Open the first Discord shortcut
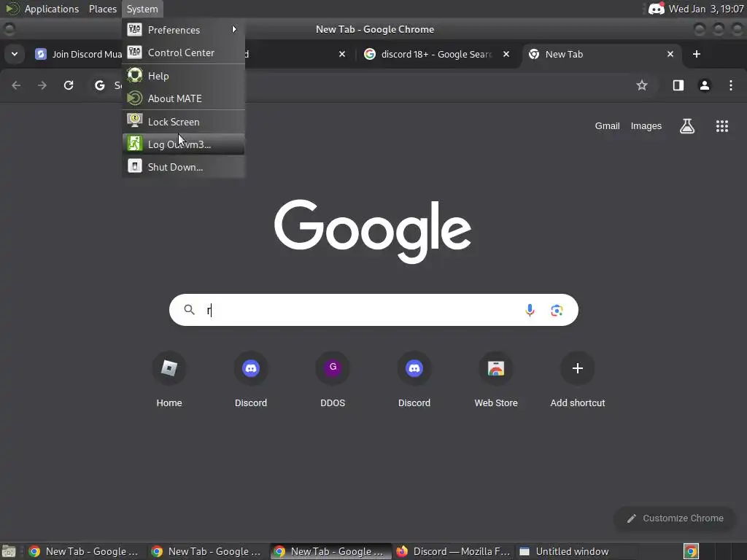This screenshot has height=560, width=747. [x=251, y=380]
